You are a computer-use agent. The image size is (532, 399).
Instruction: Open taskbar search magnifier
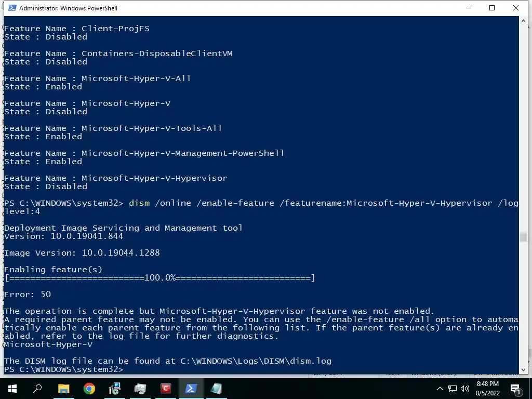[x=37, y=389]
